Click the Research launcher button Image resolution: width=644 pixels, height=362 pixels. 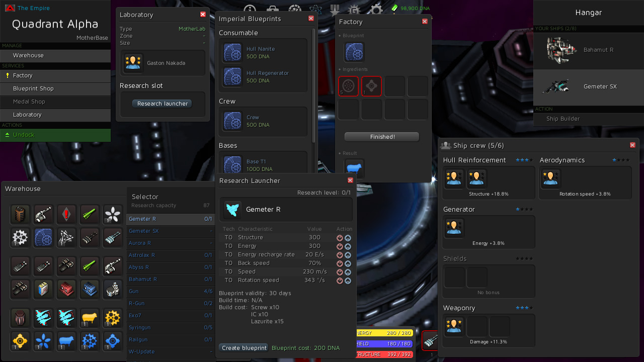click(162, 104)
